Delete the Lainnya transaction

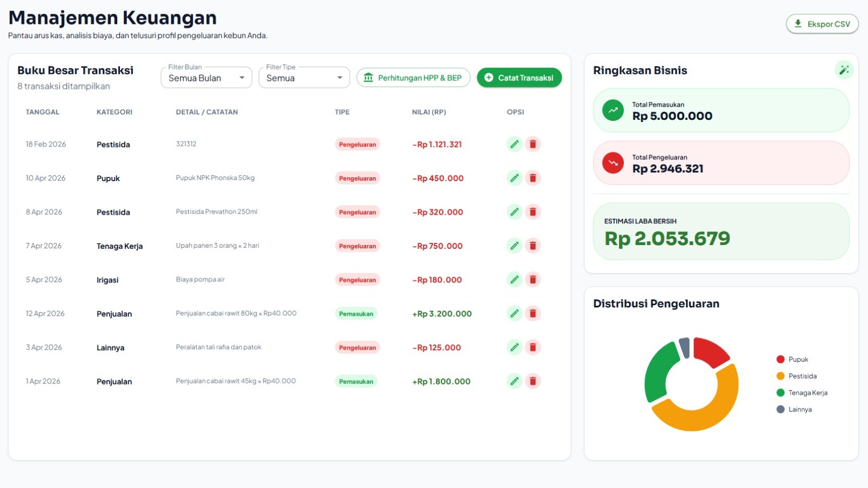pyautogui.click(x=533, y=348)
